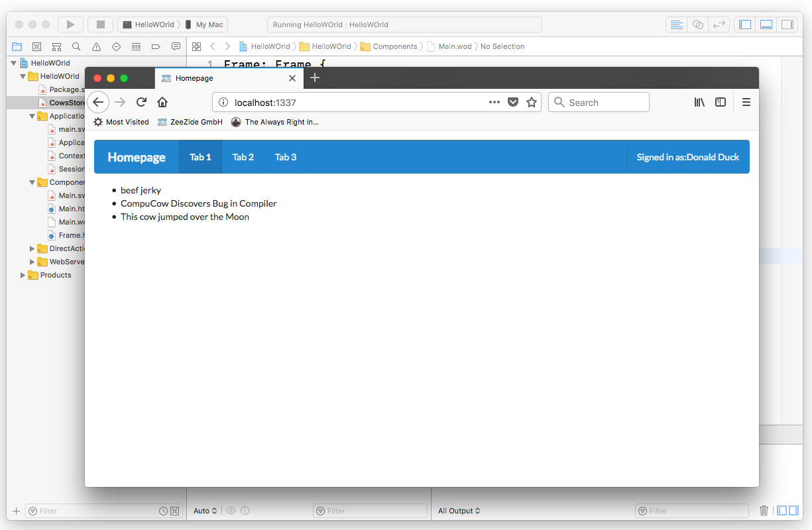This screenshot has width=812, height=530.
Task: Open the Project navigator in Xcode
Action: pos(17,46)
